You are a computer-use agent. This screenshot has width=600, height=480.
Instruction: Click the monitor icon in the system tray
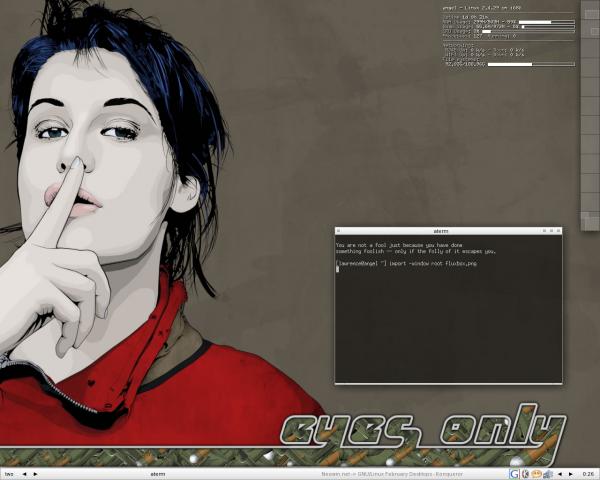(x=548, y=474)
